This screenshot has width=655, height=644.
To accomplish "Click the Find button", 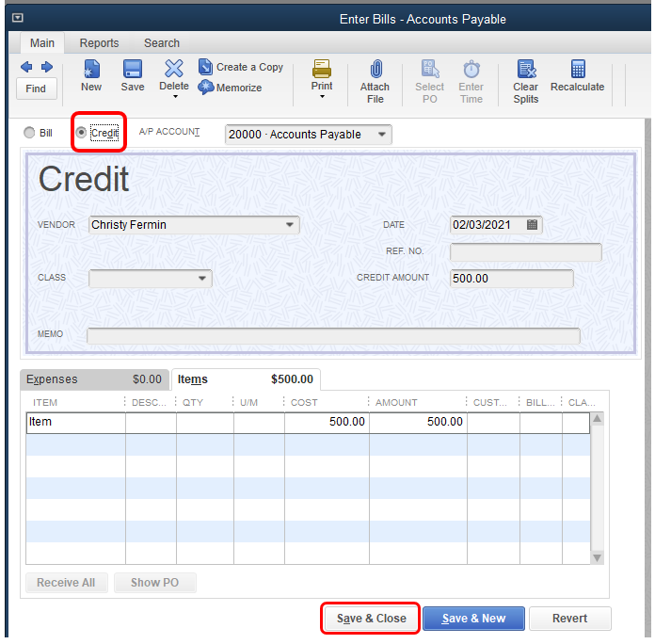I will [x=37, y=89].
